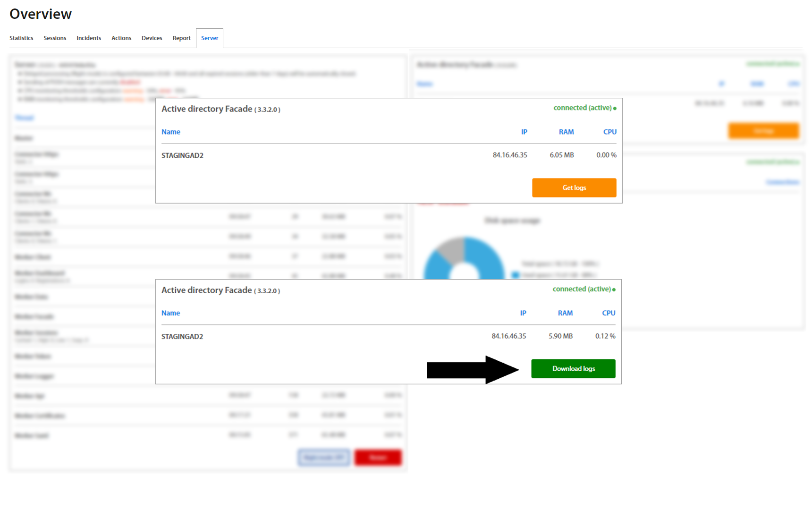Image resolution: width=812 pixels, height=510 pixels.
Task: Go to the Incidents tab
Action: [89, 38]
